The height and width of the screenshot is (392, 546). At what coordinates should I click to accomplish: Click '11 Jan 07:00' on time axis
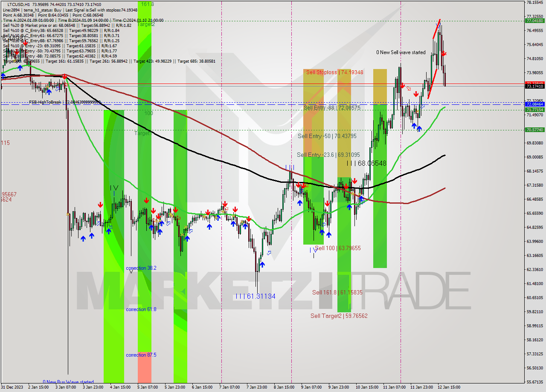click(394, 387)
